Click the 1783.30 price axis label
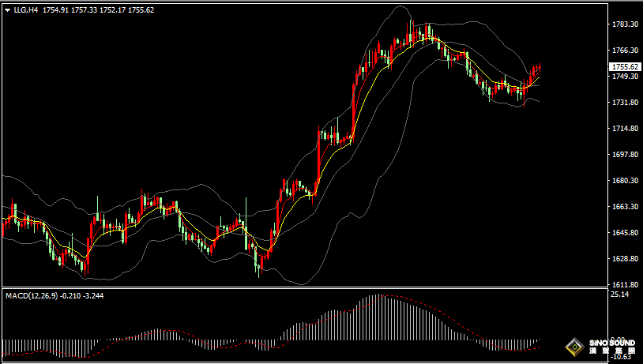 pos(625,25)
